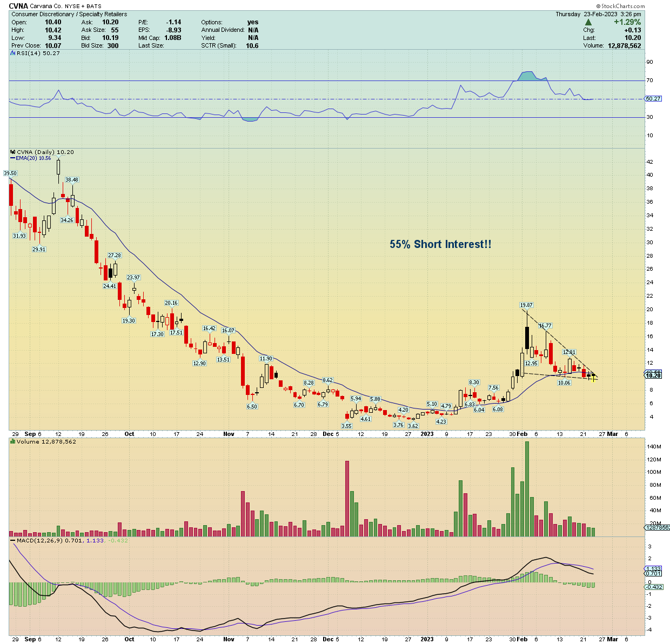
Task: Click the 12.81 price label
Action: click(569, 352)
